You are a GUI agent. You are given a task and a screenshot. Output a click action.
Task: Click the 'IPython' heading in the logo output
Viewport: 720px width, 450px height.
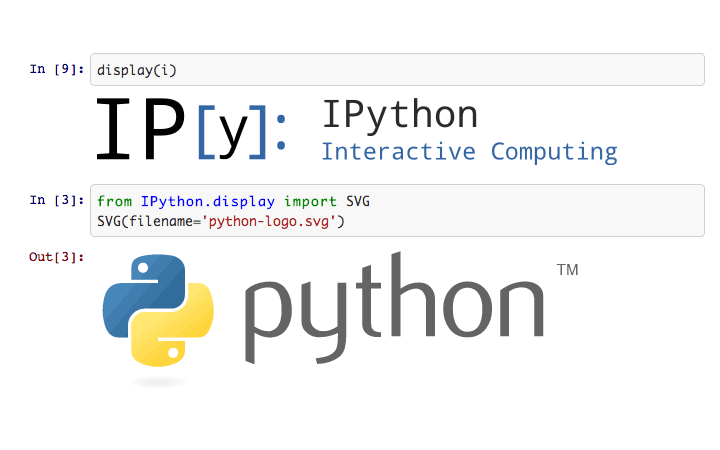(400, 115)
